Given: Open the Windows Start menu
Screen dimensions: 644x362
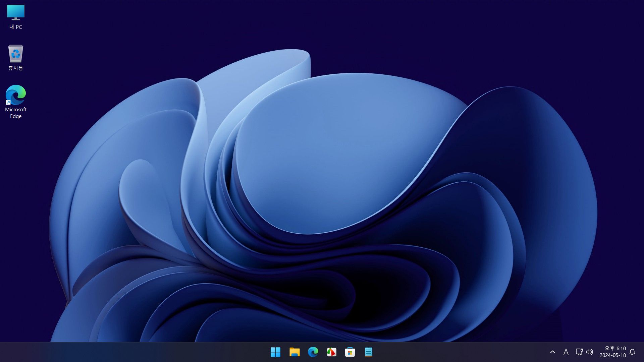Looking at the screenshot, I should point(275,352).
